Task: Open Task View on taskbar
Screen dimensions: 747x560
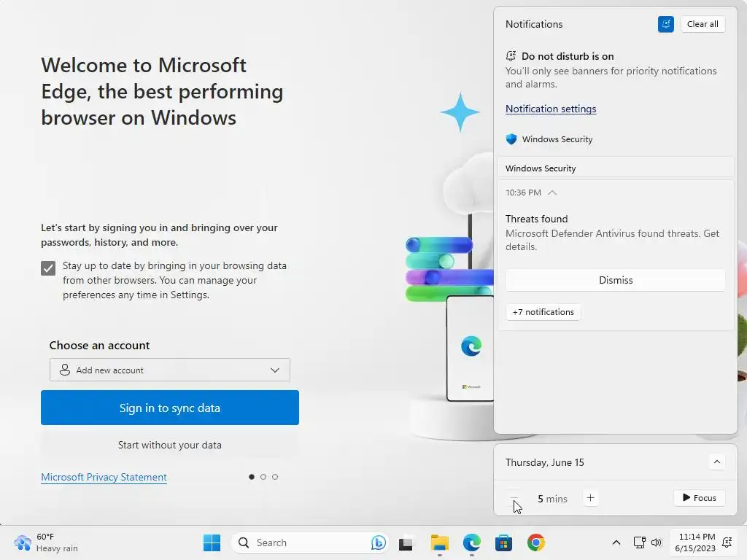Action: point(406,542)
